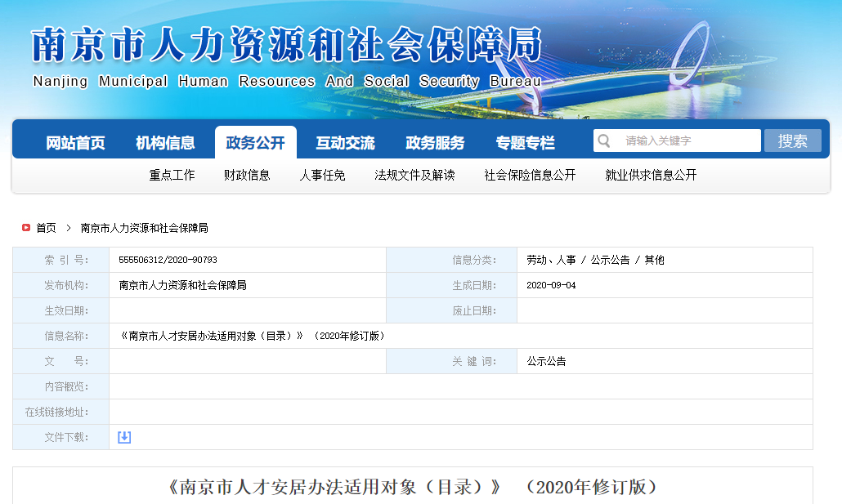The height and width of the screenshot is (504, 842).
Task: Click the 在线链接地址 label cell
Action: (61, 412)
